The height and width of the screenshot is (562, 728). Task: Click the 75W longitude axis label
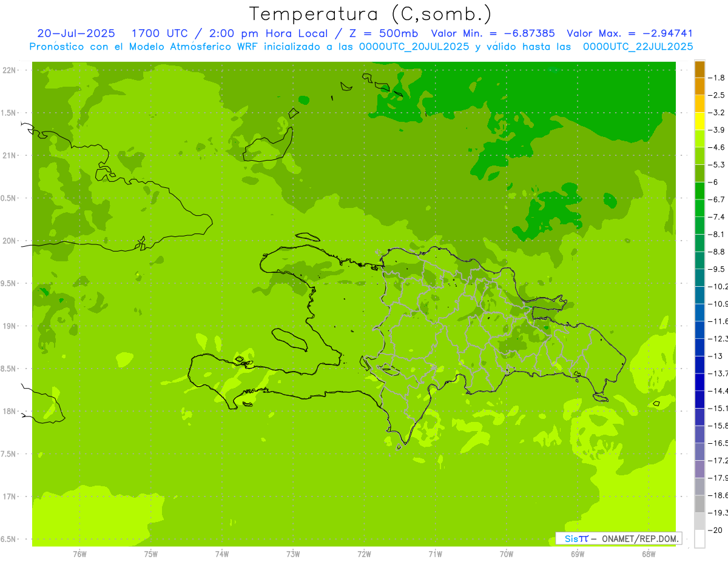[x=151, y=554]
